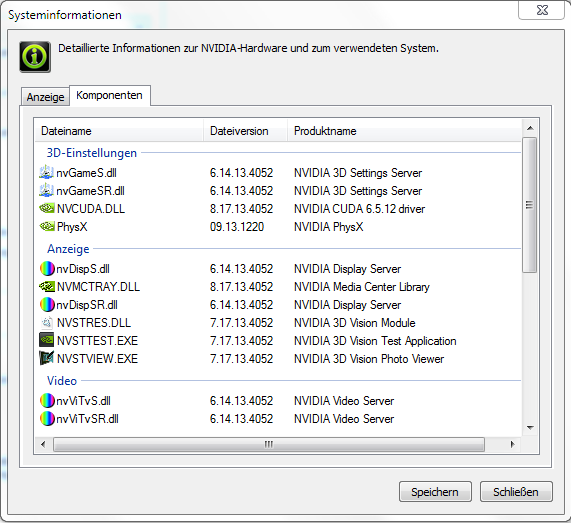The height and width of the screenshot is (523, 571).
Task: Collapse the Video group header
Action: click(x=62, y=381)
